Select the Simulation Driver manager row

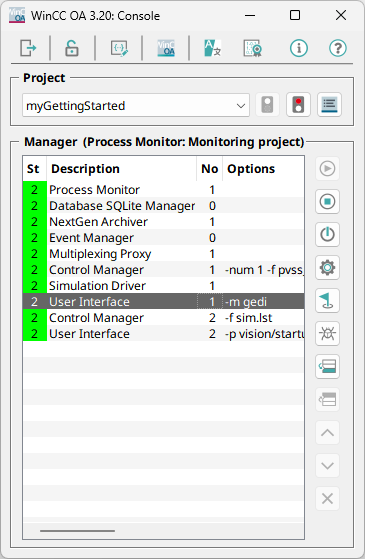[163, 286]
